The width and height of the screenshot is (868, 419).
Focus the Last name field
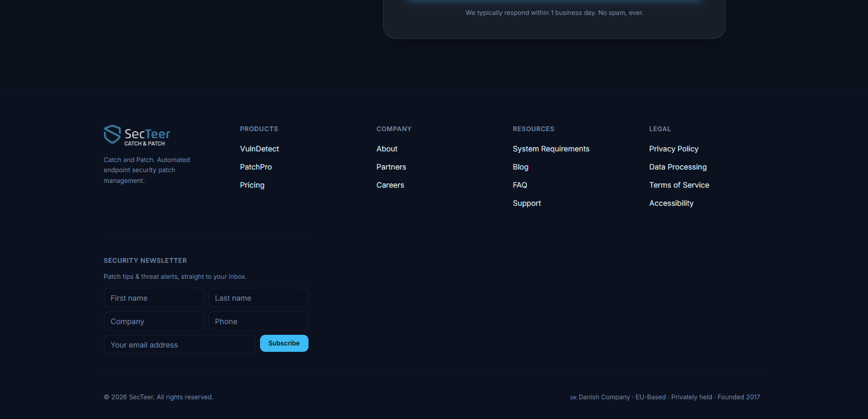258,297
